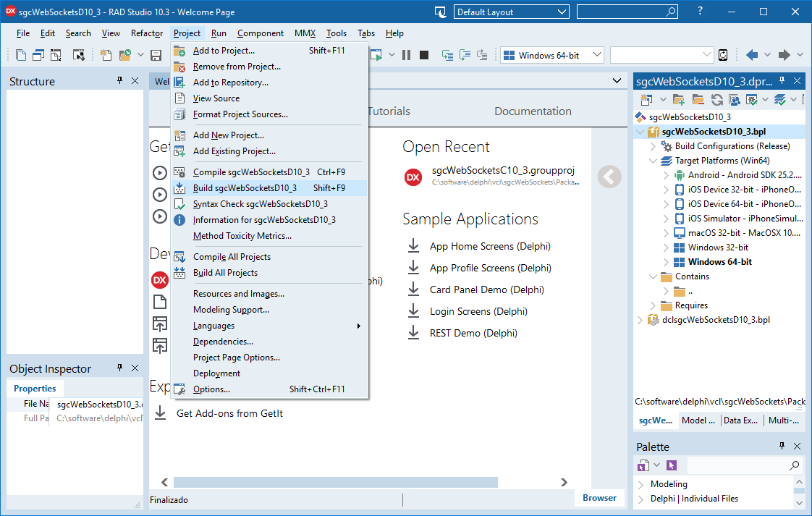This screenshot has width=812, height=516.
Task: Open the dropdown arrow beside Open Project icon
Action: pyautogui.click(x=140, y=55)
